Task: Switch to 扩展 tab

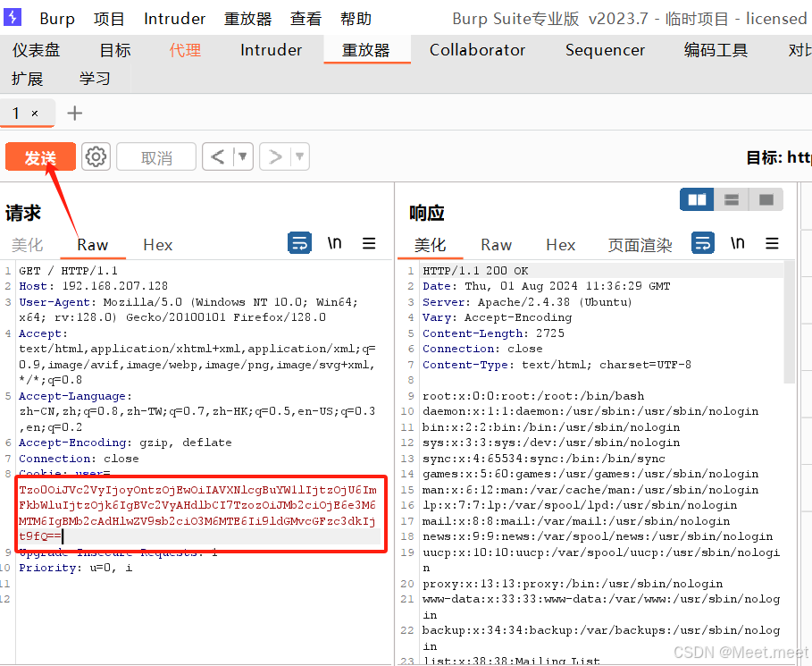Action: coord(28,79)
